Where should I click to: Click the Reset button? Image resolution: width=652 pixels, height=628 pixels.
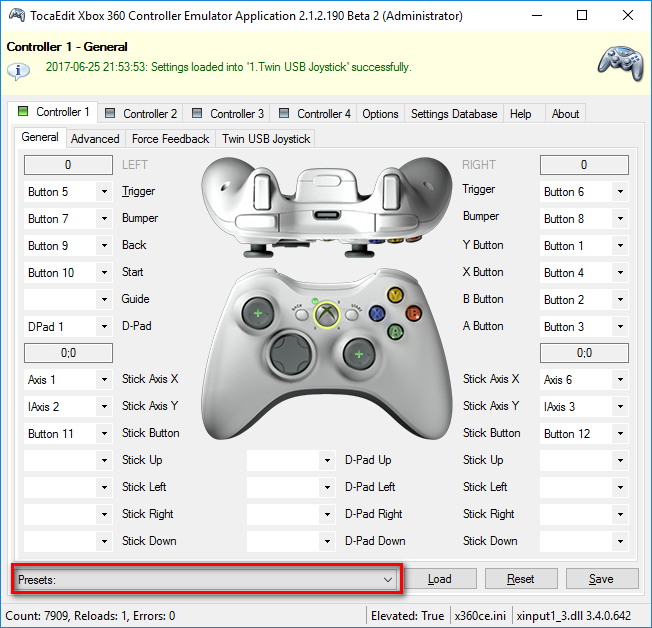tap(521, 579)
